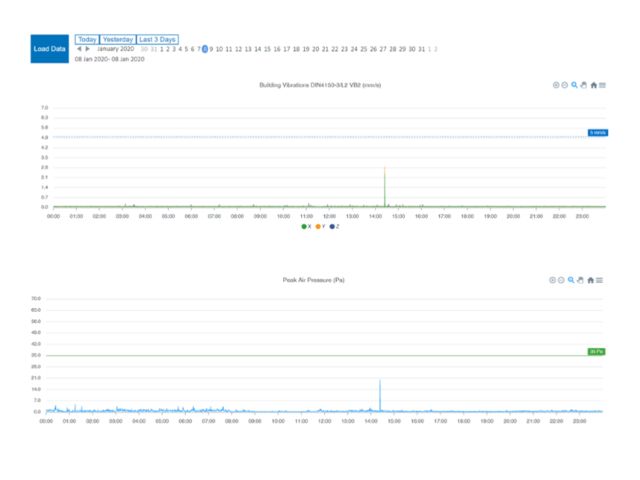
Task: Activate pan hand tool on air pressure chart
Action: (580, 280)
